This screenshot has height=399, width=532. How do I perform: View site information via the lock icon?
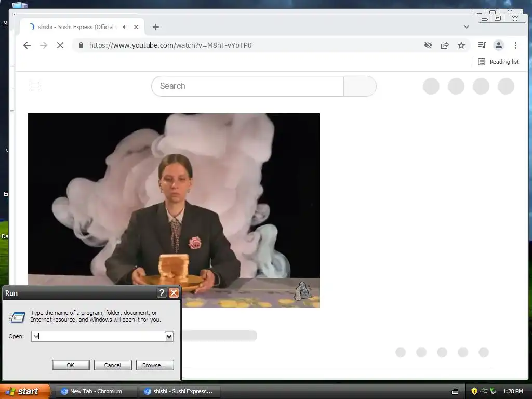click(x=81, y=45)
